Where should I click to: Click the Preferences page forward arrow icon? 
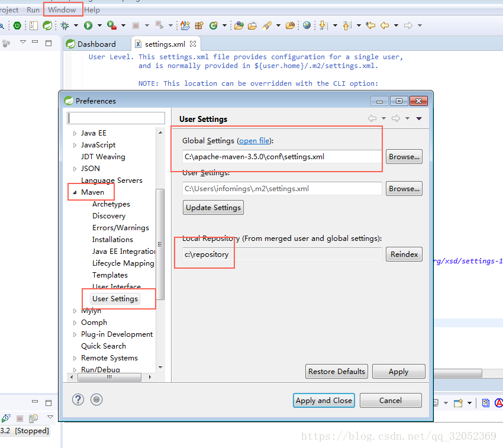396,118
